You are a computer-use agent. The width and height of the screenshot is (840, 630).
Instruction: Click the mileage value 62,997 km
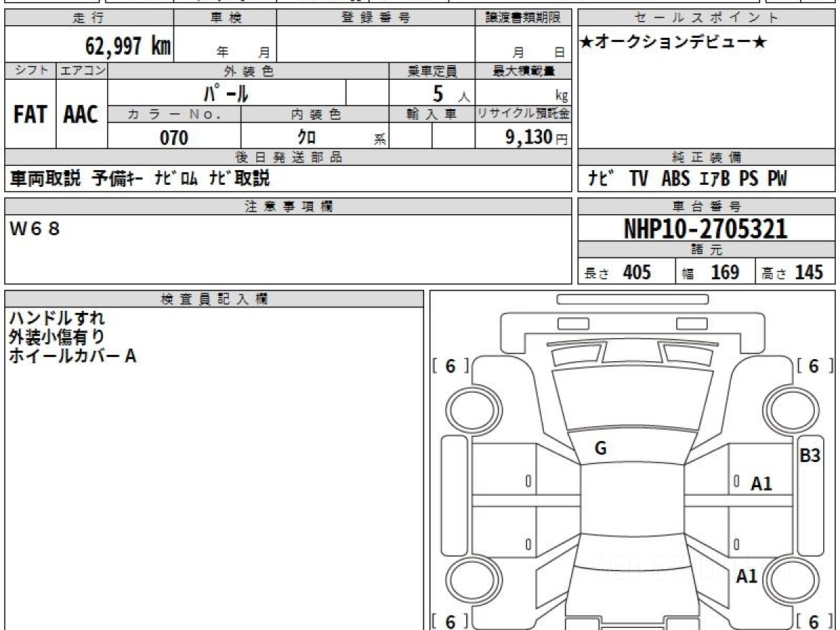pyautogui.click(x=128, y=46)
